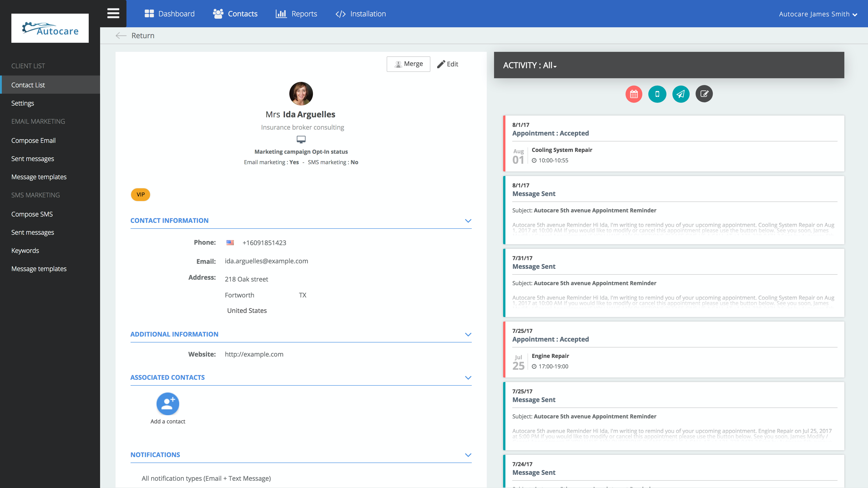Click the clock icon by 10:00-10:55
The width and height of the screenshot is (868, 488).
pyautogui.click(x=534, y=161)
